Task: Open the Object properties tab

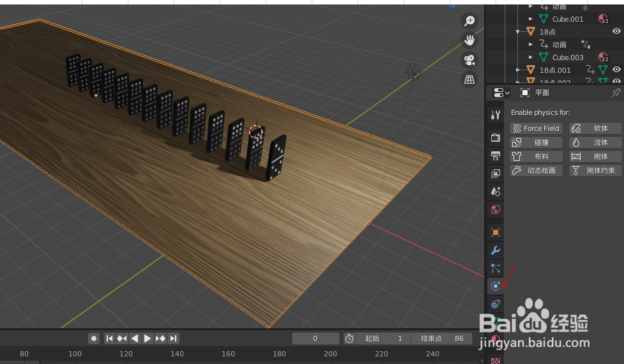Action: (496, 232)
